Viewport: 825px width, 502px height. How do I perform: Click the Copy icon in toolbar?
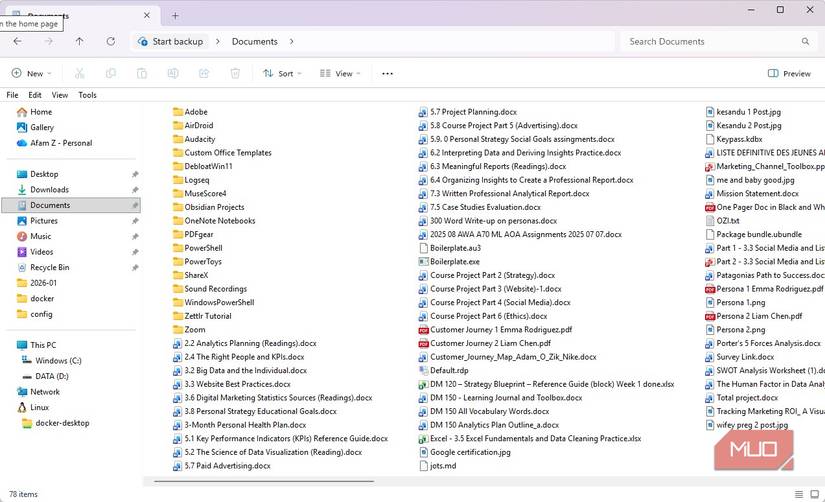pos(110,74)
